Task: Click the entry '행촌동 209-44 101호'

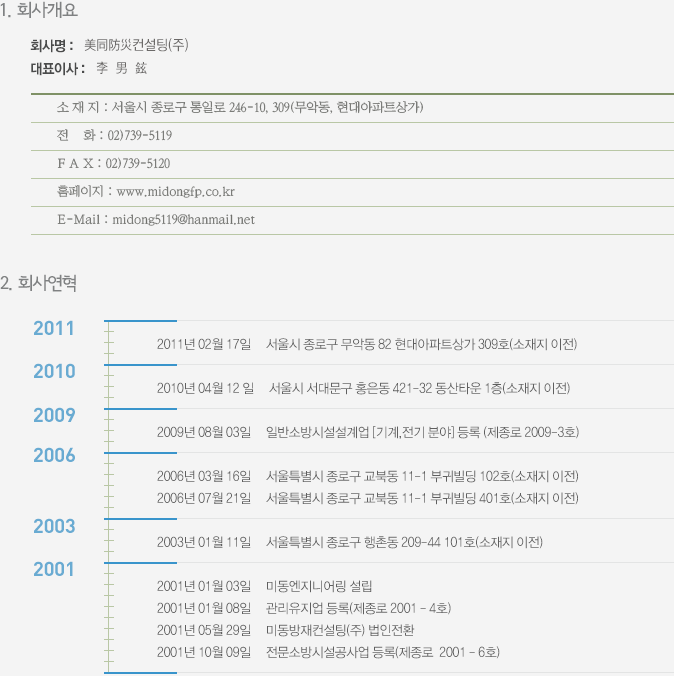Action: tap(404, 542)
